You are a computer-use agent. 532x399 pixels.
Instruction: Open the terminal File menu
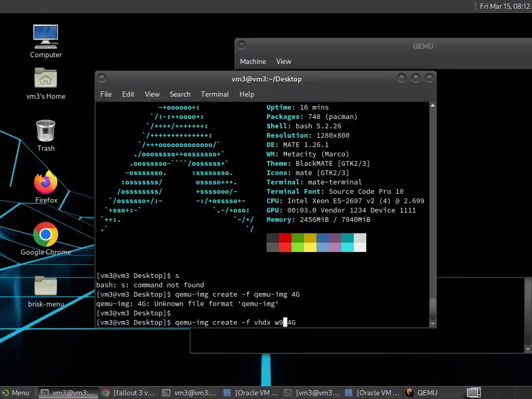point(106,95)
